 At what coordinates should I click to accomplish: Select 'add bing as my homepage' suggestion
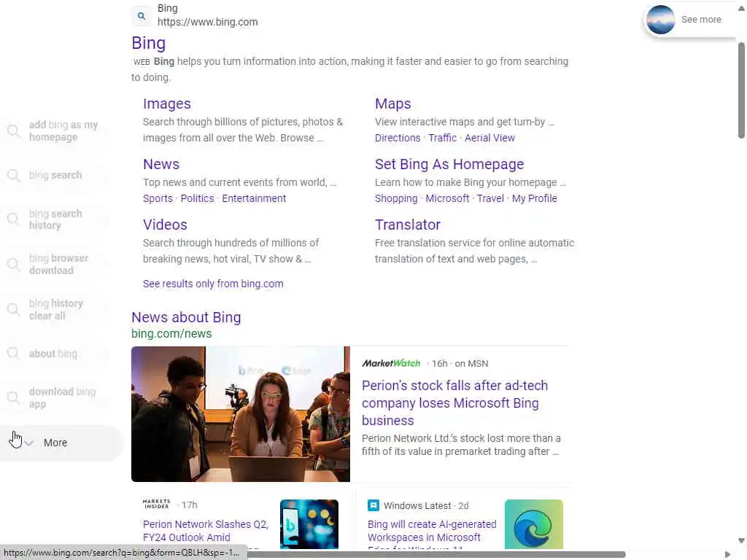[63, 131]
